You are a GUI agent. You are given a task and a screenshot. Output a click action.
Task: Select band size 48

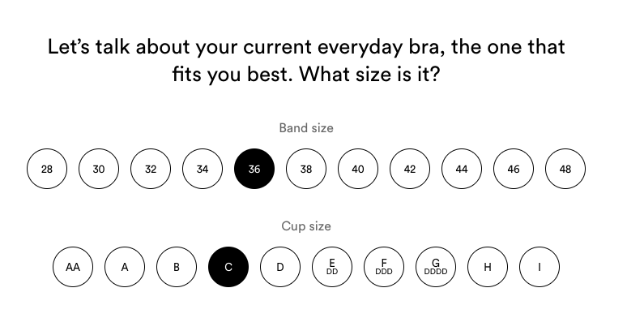565,169
